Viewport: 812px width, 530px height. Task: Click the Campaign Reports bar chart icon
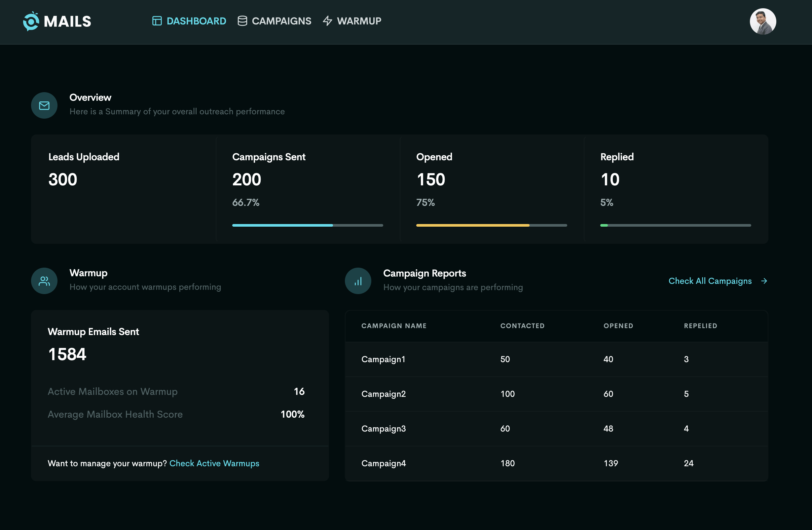[x=358, y=281]
